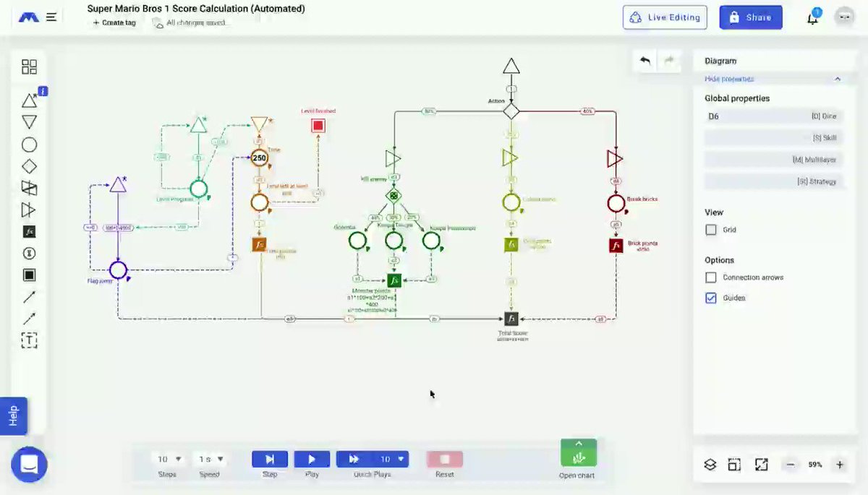The width and height of the screenshot is (868, 495).
Task: Click the blue info badge on toolbar
Action: coord(43,91)
